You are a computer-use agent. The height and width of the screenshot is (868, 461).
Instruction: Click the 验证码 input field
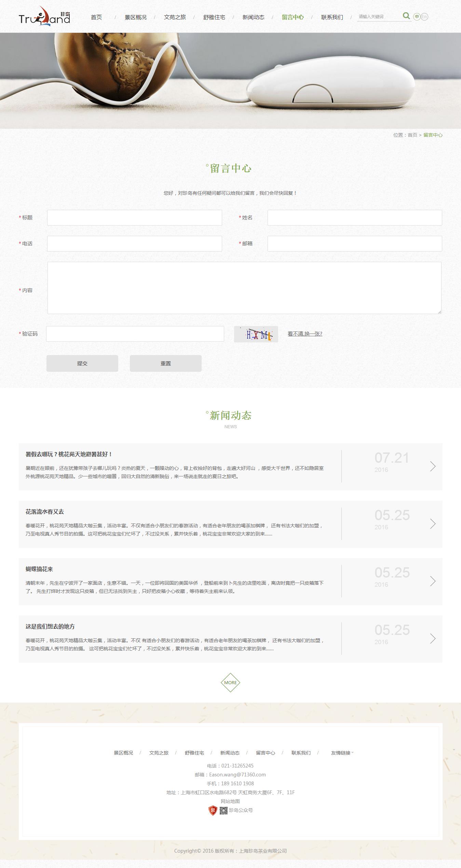[x=135, y=334]
